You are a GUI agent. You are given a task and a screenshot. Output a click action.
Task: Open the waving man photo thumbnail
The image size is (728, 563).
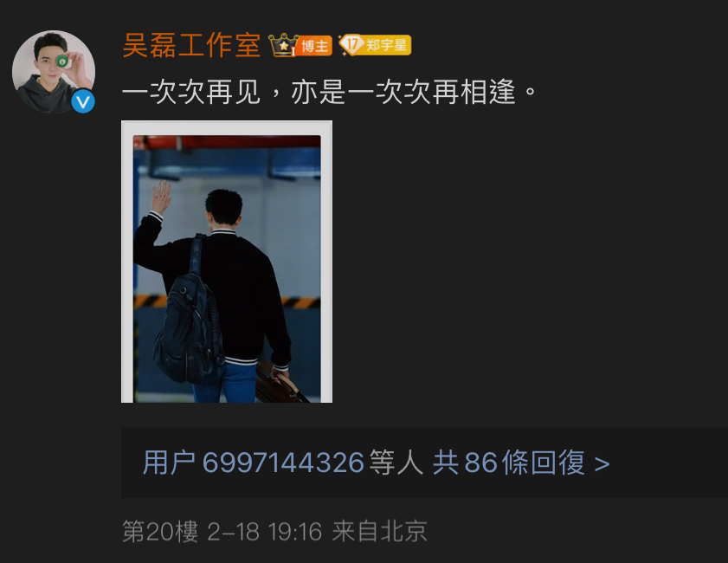(x=227, y=262)
